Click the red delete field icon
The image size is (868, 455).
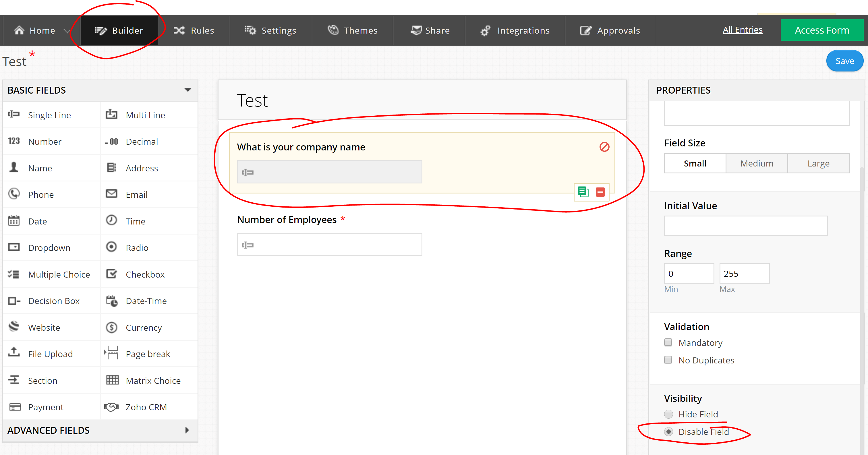coord(600,192)
